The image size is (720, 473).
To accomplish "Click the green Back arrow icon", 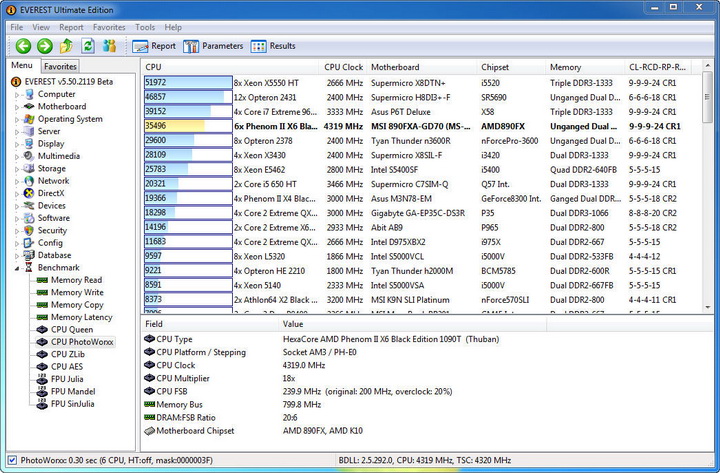I will point(23,46).
